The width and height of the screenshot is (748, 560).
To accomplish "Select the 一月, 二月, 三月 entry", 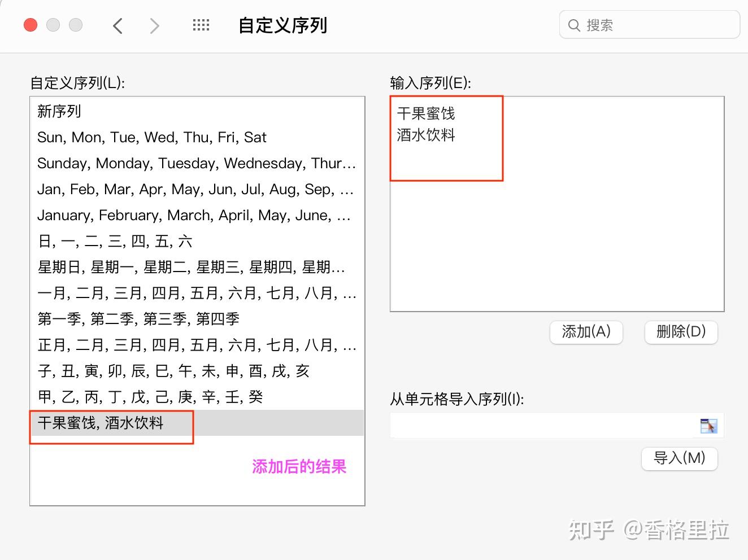I will (x=197, y=293).
